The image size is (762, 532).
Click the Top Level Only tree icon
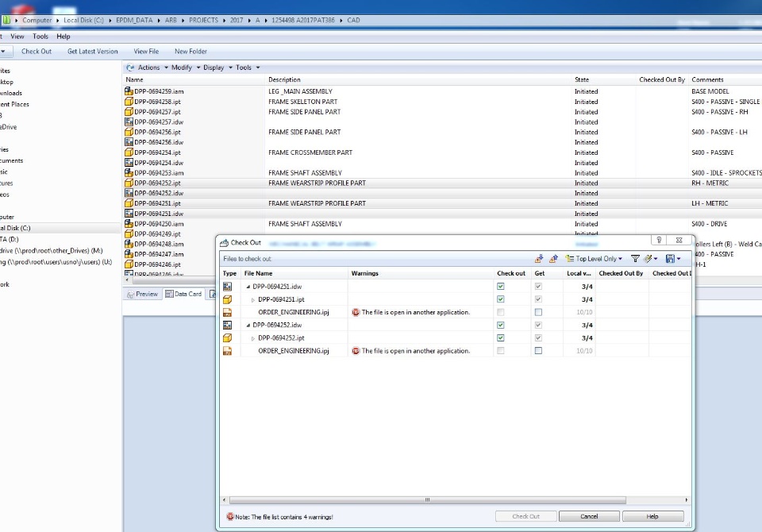(x=569, y=259)
